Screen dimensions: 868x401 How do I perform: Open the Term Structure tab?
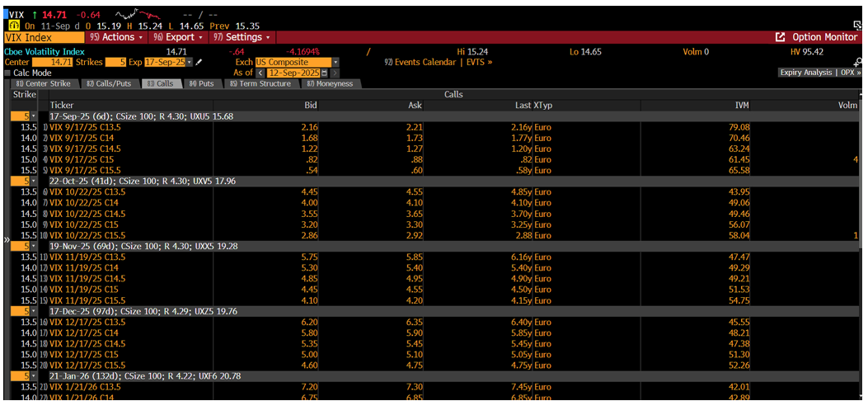pyautogui.click(x=260, y=83)
